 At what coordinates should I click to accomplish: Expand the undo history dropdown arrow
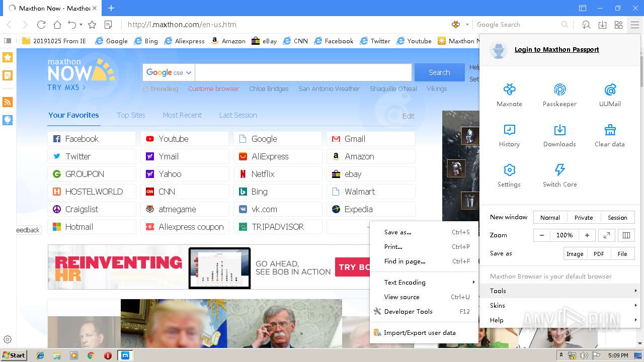(81, 25)
